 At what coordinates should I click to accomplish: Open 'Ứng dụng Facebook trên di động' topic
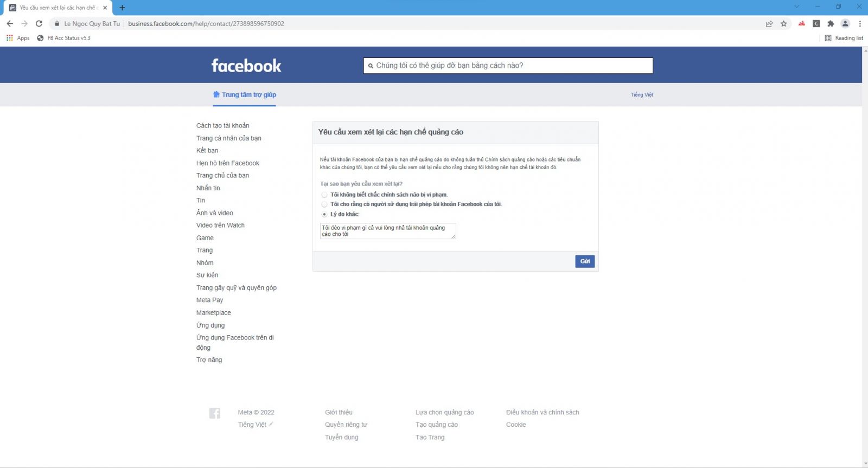tap(235, 343)
